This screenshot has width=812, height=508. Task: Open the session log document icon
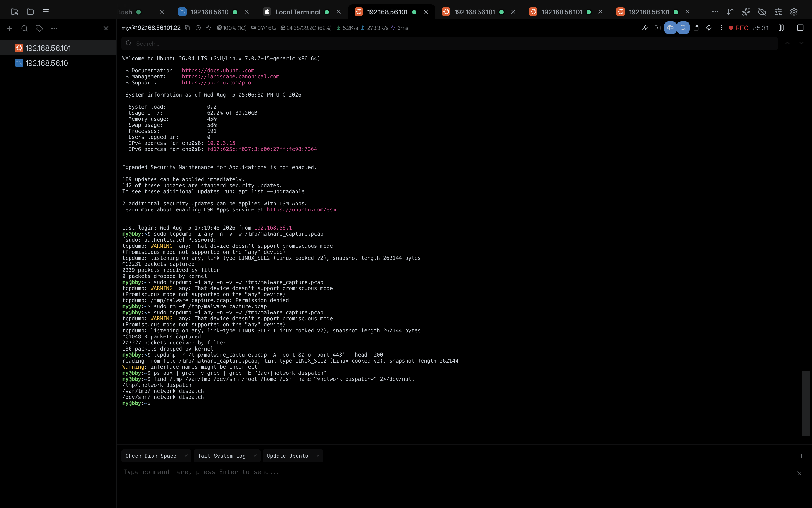pyautogui.click(x=696, y=28)
